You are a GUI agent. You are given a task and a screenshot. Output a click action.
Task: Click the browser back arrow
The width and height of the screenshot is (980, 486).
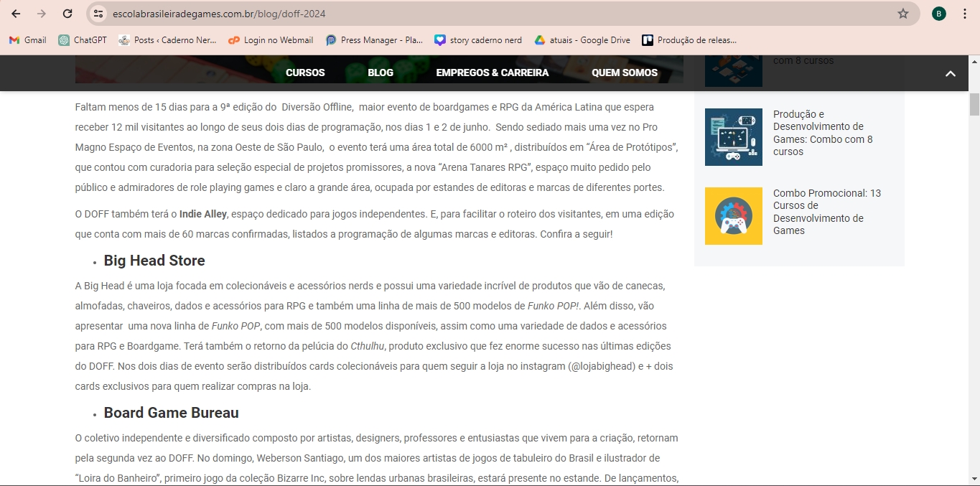(x=16, y=14)
